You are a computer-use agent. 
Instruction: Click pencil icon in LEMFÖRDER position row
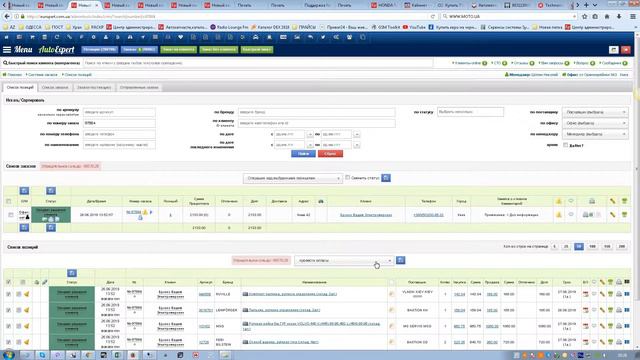(602, 310)
